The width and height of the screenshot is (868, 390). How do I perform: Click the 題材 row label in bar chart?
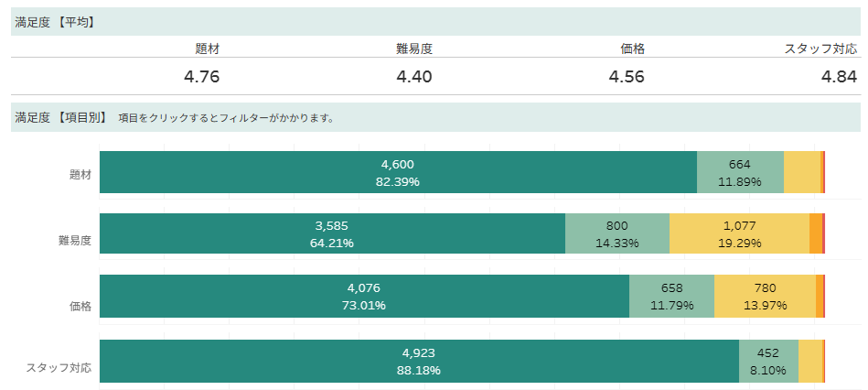coord(80,174)
